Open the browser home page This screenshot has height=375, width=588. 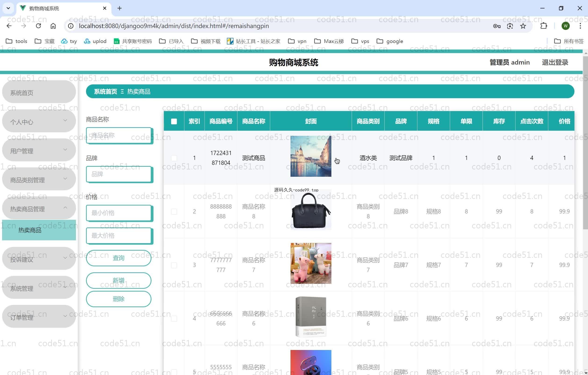point(53,26)
